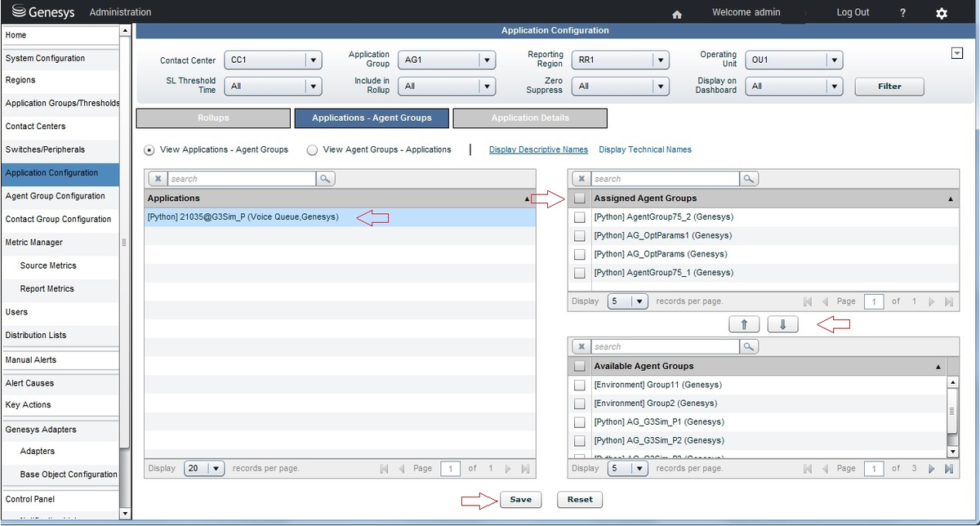
Task: Open the Zero Suppress dropdown
Action: 621,87
